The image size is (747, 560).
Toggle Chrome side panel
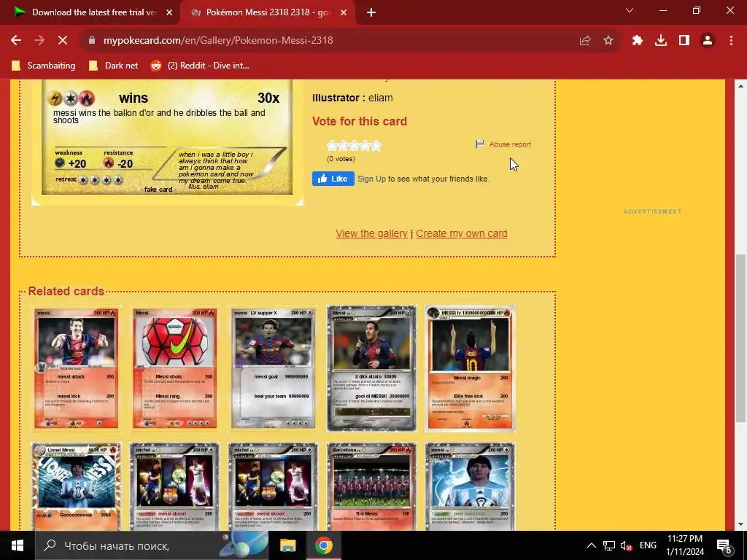(x=684, y=41)
